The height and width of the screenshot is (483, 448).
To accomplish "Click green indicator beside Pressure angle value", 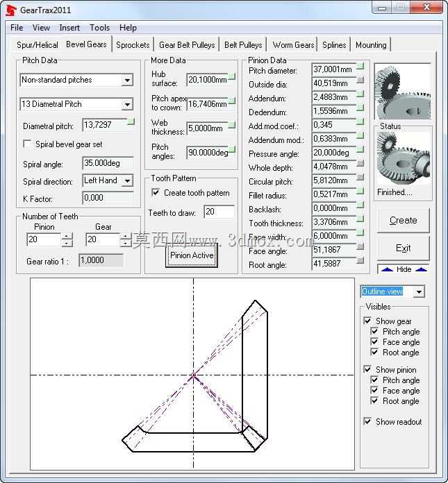I will tap(360, 149).
